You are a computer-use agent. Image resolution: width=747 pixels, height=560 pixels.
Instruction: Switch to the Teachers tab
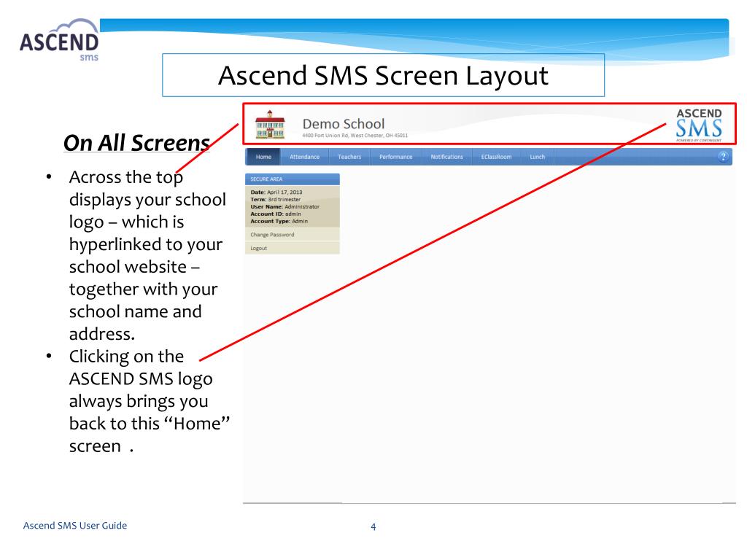coord(349,157)
